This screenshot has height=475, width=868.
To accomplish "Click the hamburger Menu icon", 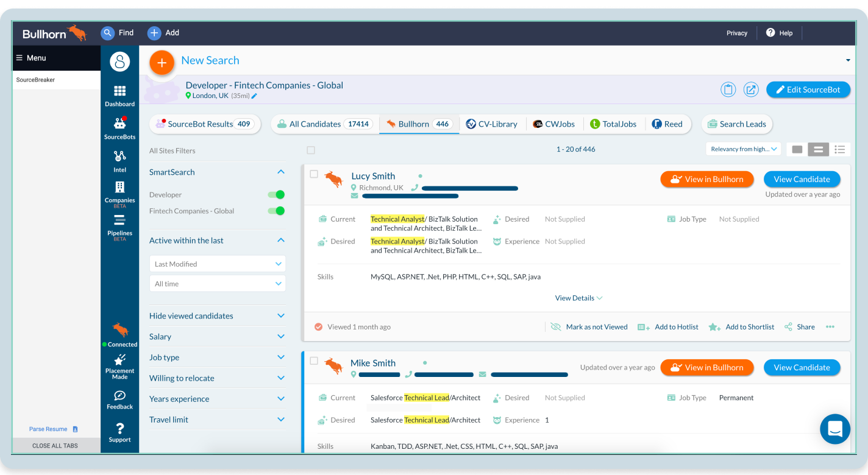I will tap(20, 58).
